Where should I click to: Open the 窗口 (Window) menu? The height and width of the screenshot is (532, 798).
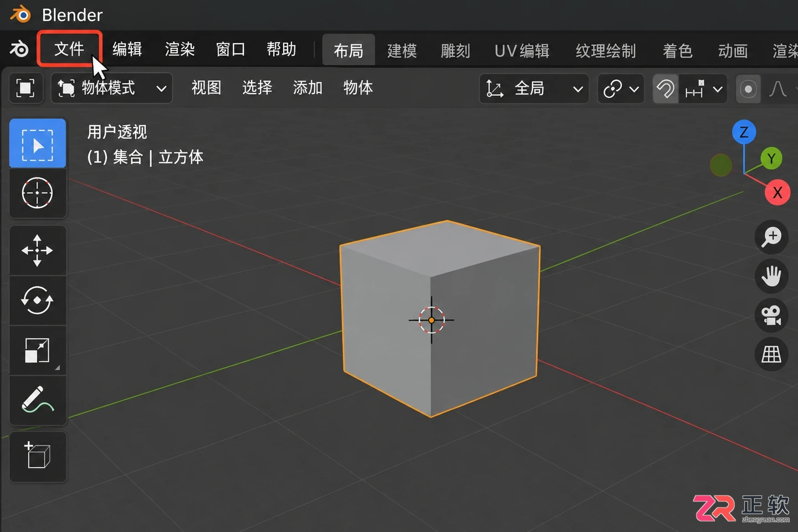click(231, 49)
